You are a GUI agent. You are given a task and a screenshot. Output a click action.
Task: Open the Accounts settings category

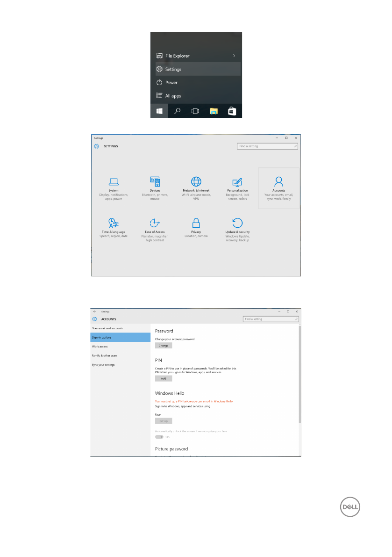[278, 188]
